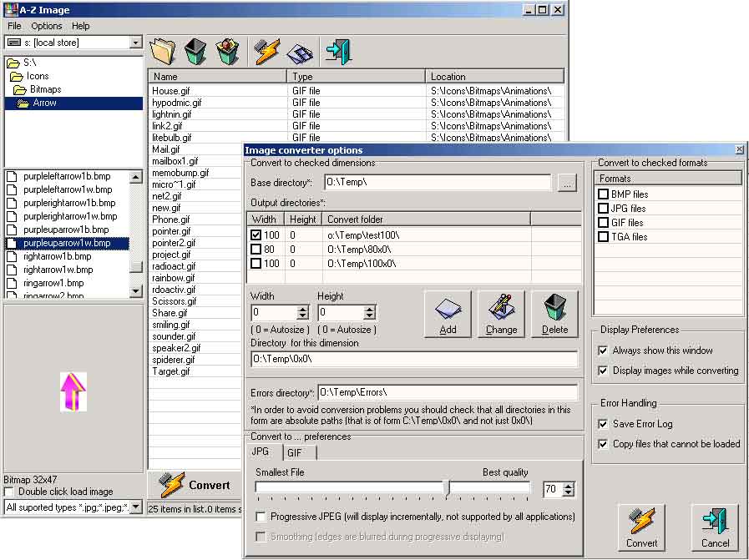The height and width of the screenshot is (560, 749).
Task: Uncheck the o:\Temp\test100\ output directory row
Action: [256, 235]
